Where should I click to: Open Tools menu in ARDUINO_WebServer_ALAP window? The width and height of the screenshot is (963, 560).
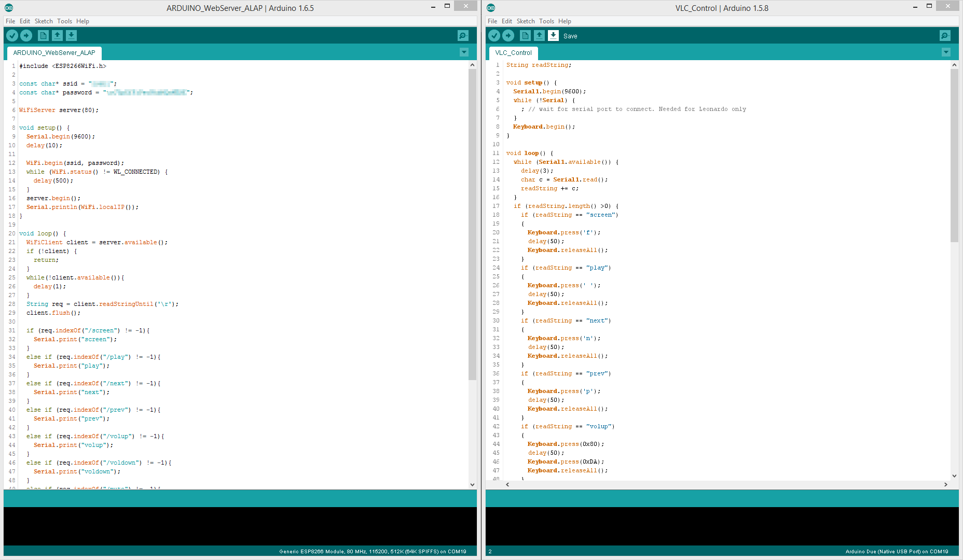coord(64,21)
